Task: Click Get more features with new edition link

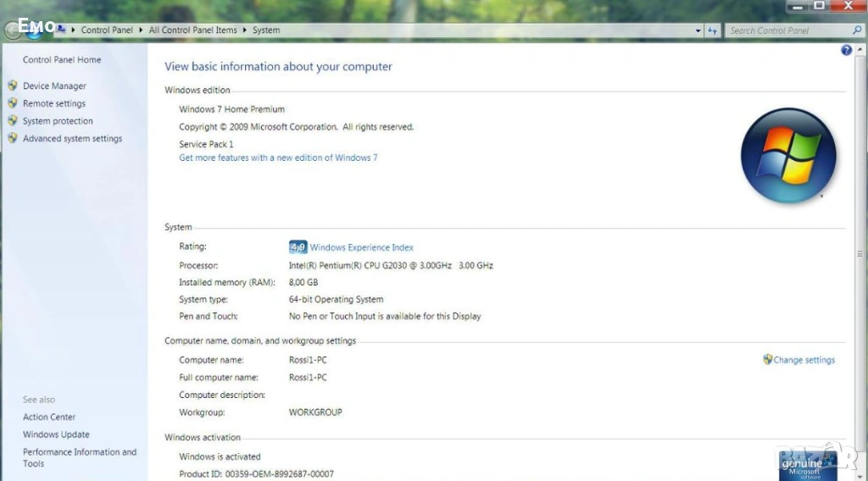Action: point(278,158)
